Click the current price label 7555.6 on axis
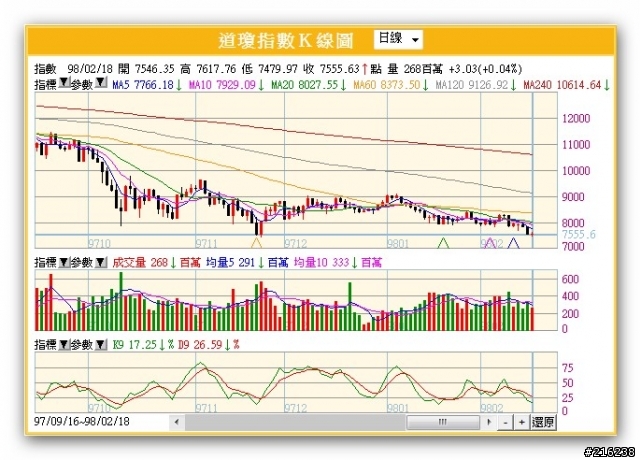 coord(579,234)
